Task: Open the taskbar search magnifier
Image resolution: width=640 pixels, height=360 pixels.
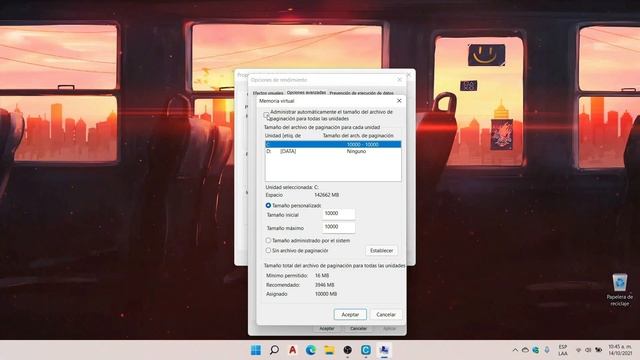Action: click(x=274, y=350)
